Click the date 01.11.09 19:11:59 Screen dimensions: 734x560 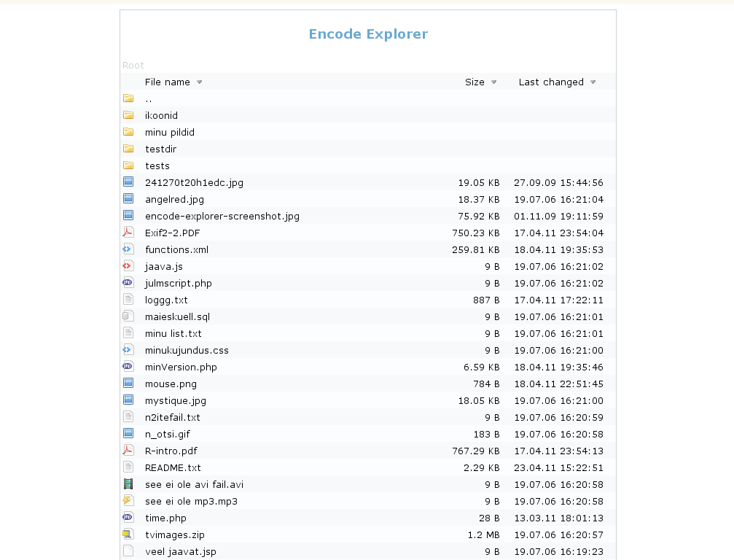558,217
